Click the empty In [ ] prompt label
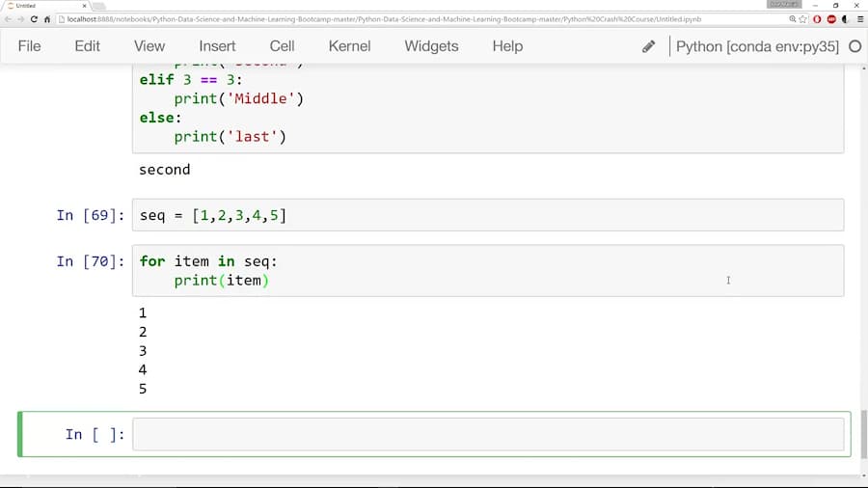The height and width of the screenshot is (488, 868). pos(95,435)
